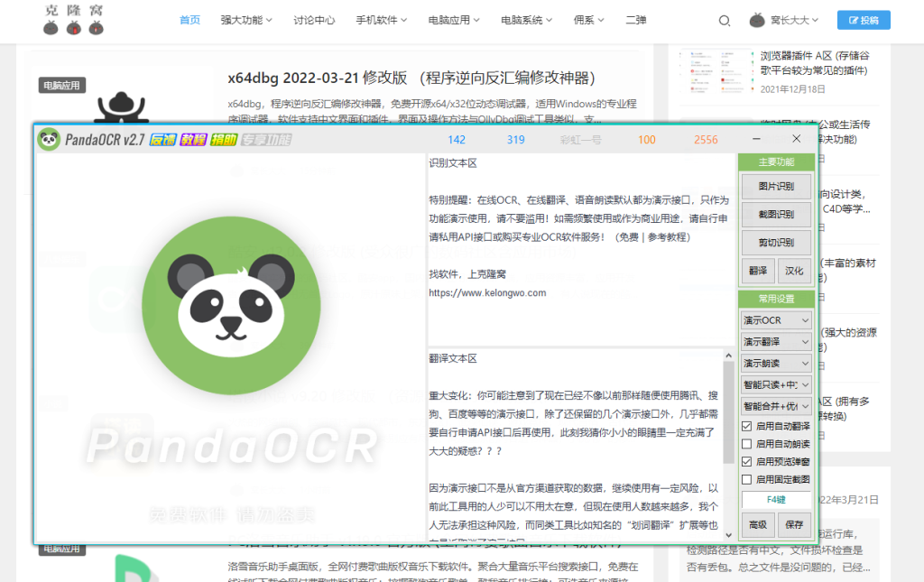Open the 智能合并+优 dropdown
Screen dimensions: 924x582
776,406
